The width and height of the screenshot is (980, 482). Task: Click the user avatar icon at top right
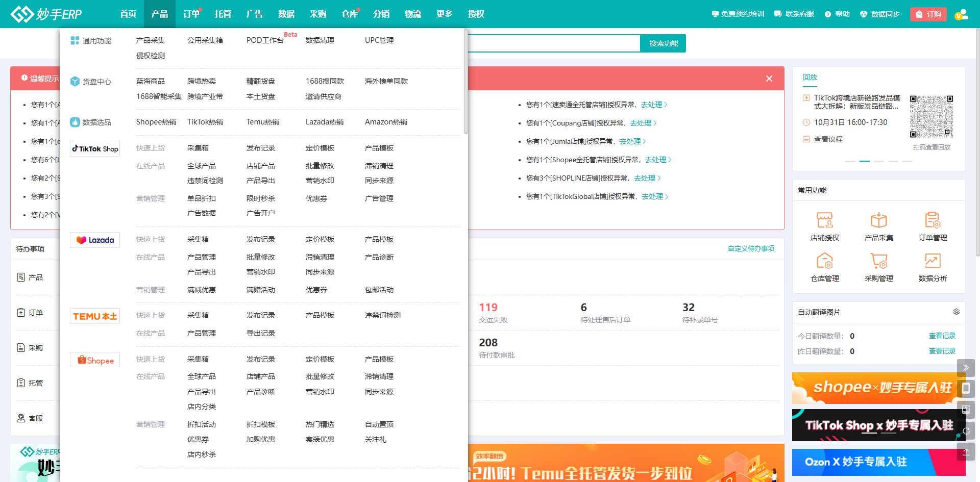click(961, 14)
